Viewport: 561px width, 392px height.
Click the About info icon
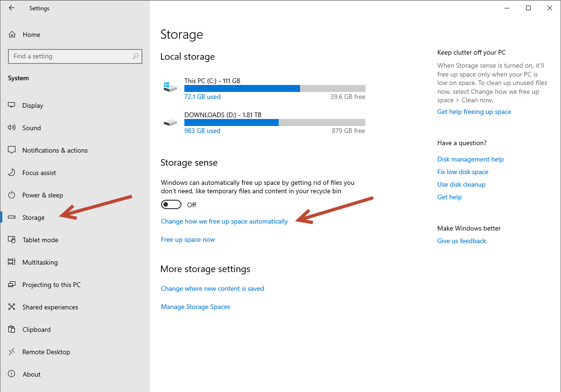click(12, 374)
